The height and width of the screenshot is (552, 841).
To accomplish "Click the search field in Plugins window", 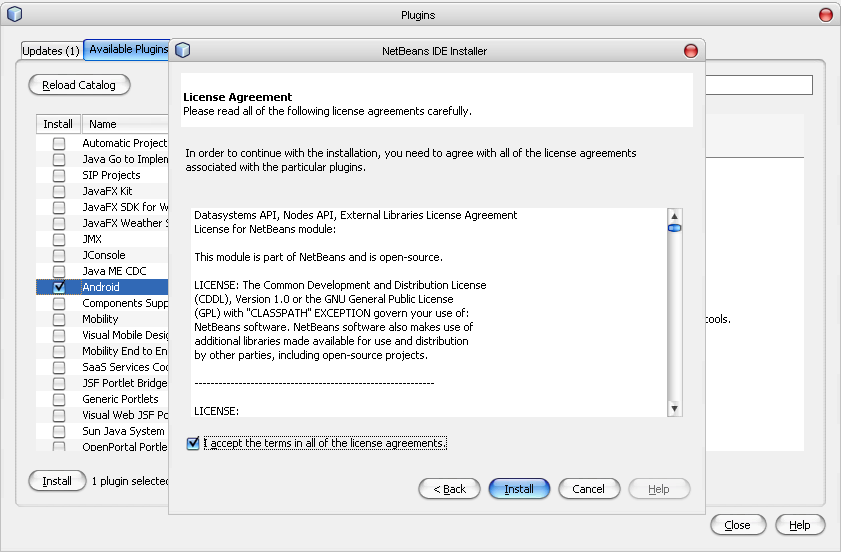I will pyautogui.click(x=759, y=86).
